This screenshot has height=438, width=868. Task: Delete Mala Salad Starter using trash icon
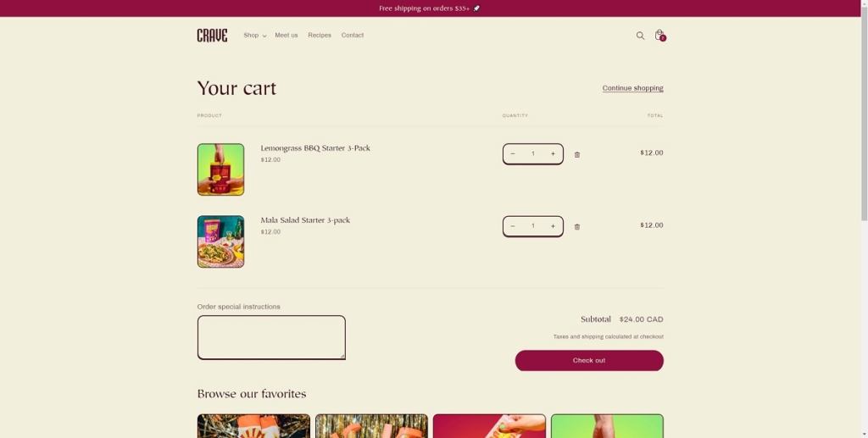576,227
